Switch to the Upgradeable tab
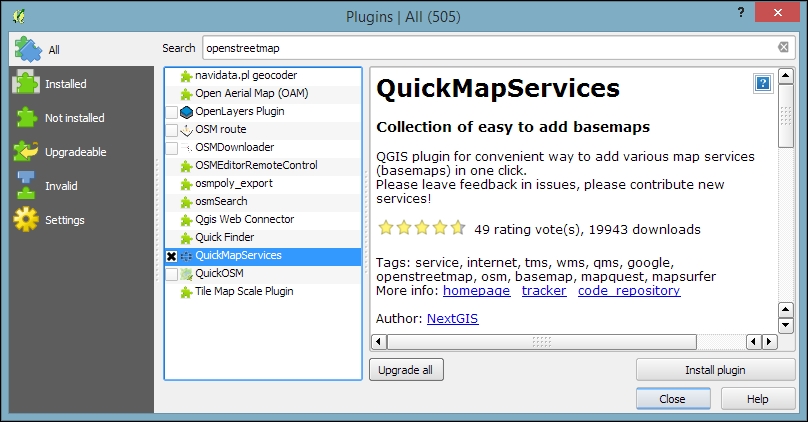Screen dimensions: 808x422 point(81,151)
